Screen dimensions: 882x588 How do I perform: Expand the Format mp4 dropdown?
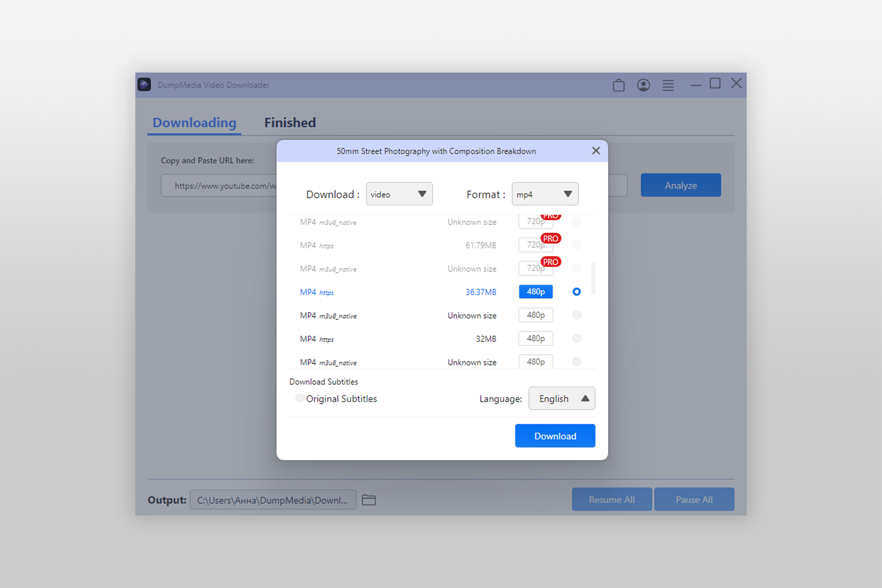545,194
